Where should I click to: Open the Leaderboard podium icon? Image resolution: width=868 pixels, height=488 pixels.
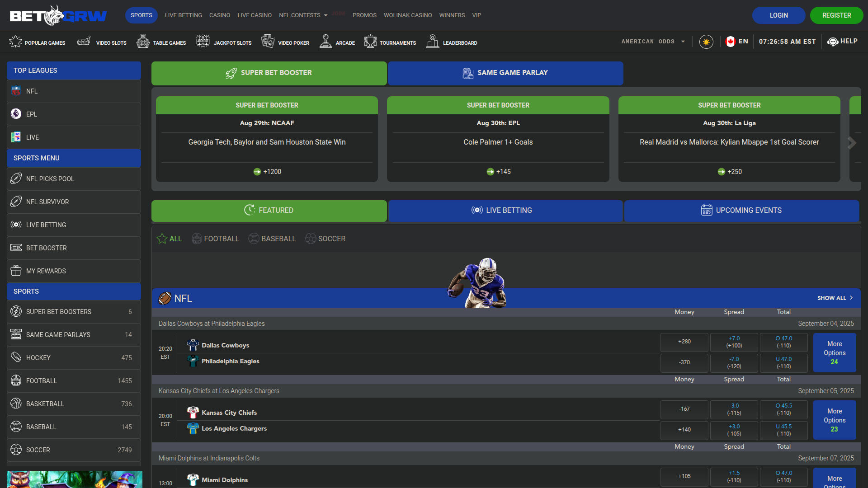(433, 42)
